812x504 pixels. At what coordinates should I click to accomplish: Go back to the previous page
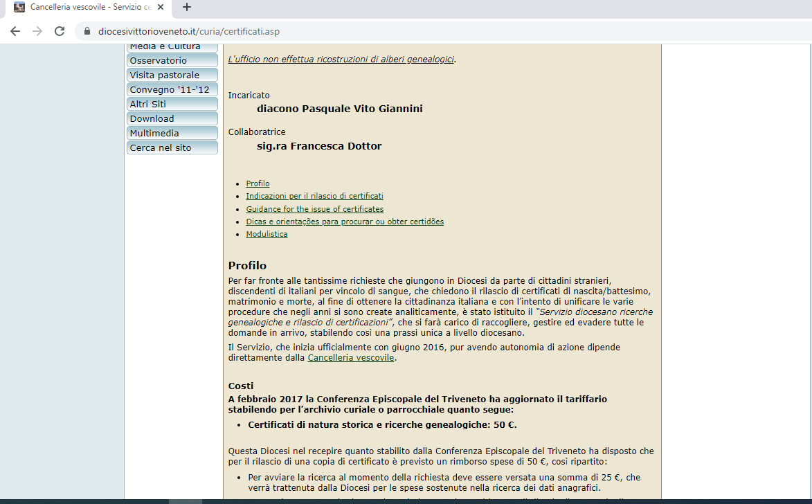click(15, 31)
